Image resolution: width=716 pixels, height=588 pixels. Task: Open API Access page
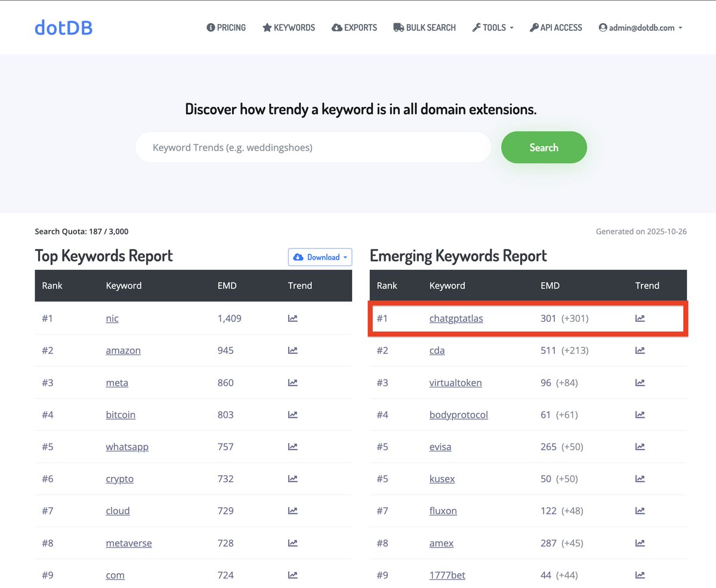[x=556, y=27]
